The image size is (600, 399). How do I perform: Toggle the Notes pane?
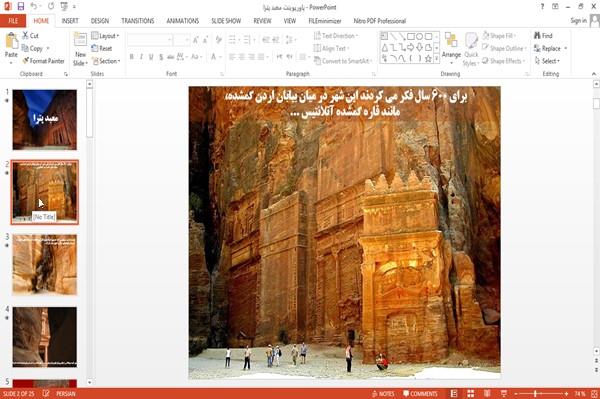(x=383, y=394)
